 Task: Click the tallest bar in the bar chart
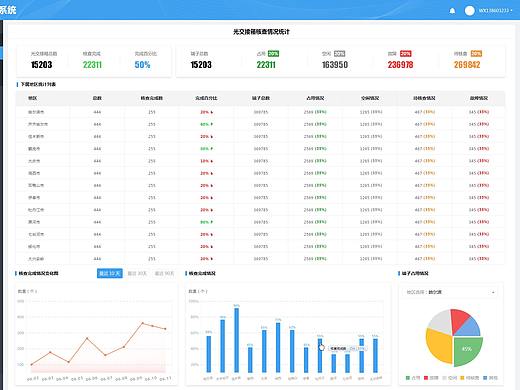click(x=237, y=340)
